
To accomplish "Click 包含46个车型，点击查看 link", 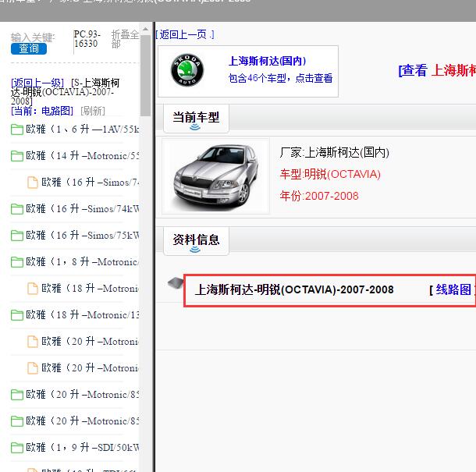I will pyautogui.click(x=280, y=78).
